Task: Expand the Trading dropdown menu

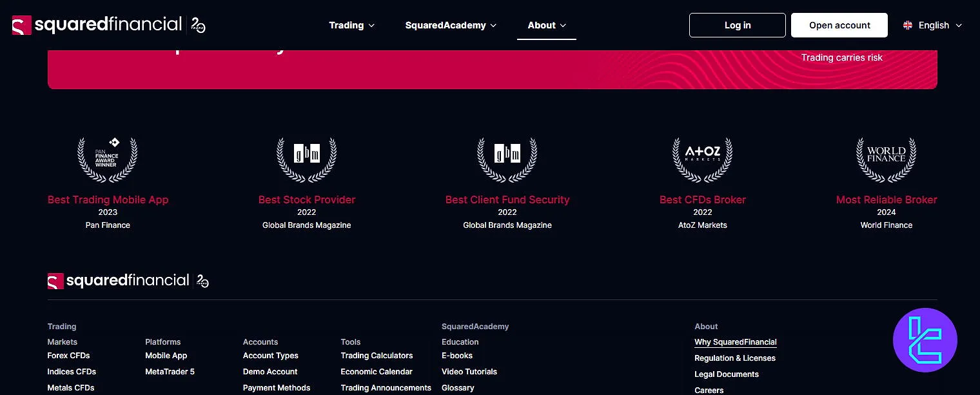Action: point(351,25)
